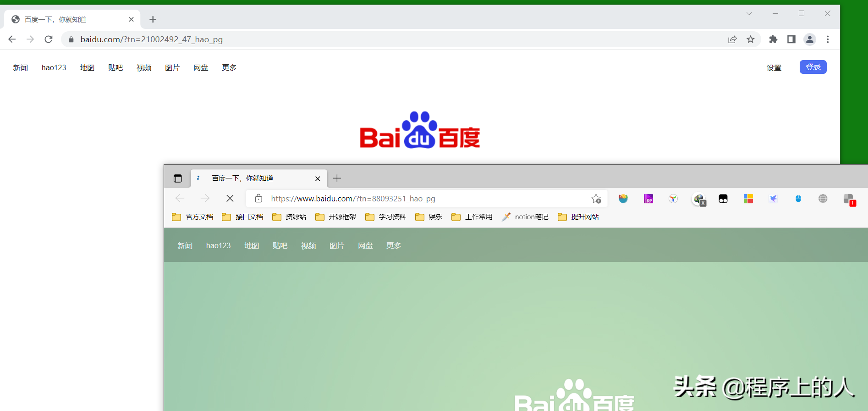868x411 pixels.
Task: Open 贴吧 link in the Chrome window
Action: pos(115,67)
